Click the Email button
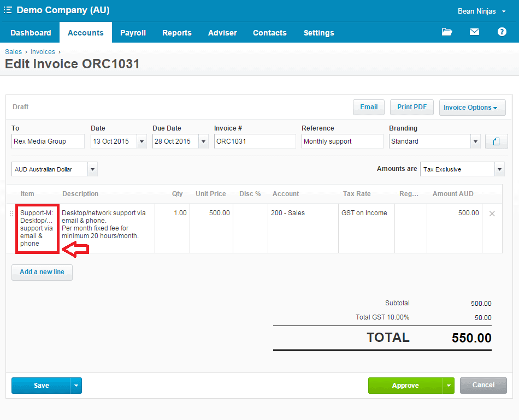519x420 pixels. tap(368, 107)
